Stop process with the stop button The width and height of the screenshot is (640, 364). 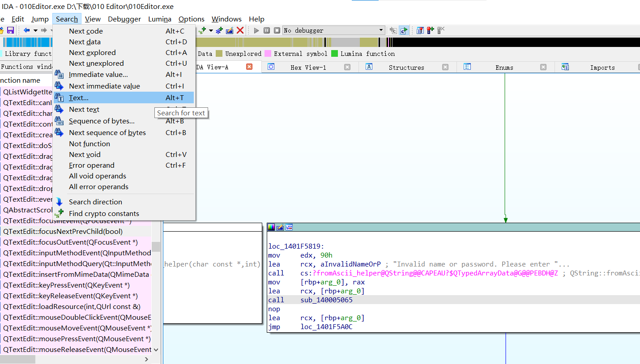[277, 30]
